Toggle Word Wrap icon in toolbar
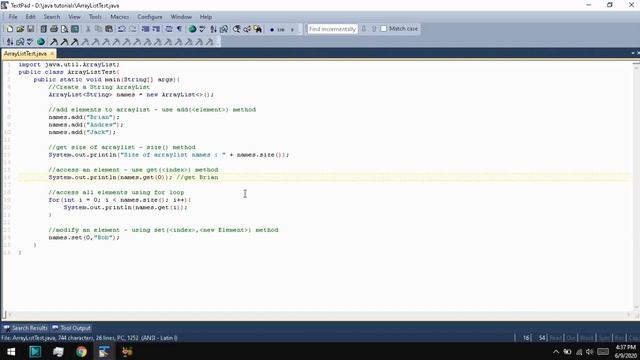This screenshot has width=640, height=360. pos(169,29)
